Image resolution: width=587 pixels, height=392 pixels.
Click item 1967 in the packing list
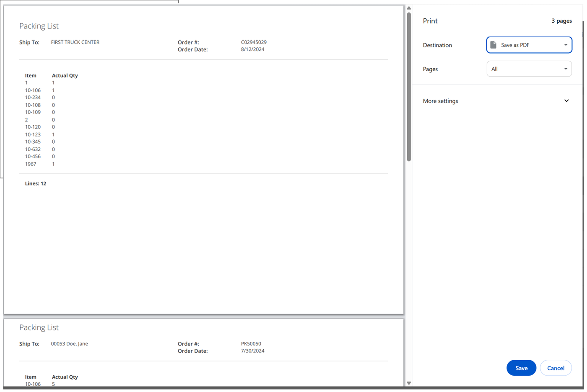[x=31, y=164]
